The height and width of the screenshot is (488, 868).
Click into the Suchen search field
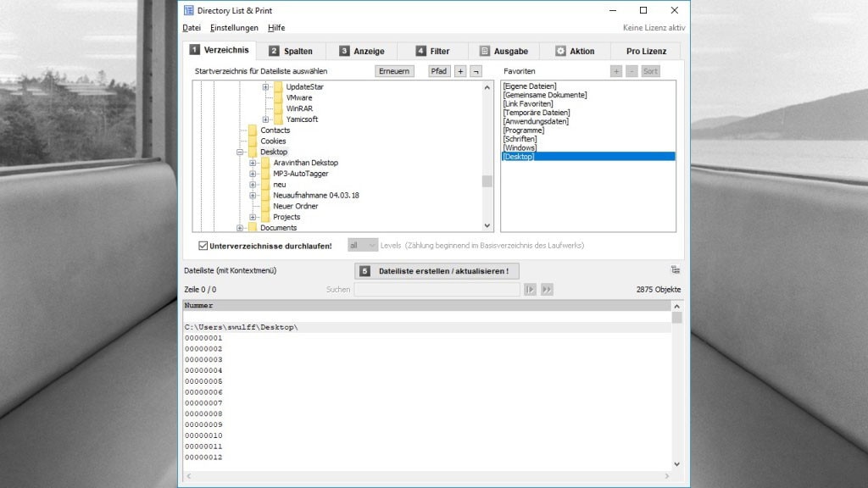[x=437, y=290]
